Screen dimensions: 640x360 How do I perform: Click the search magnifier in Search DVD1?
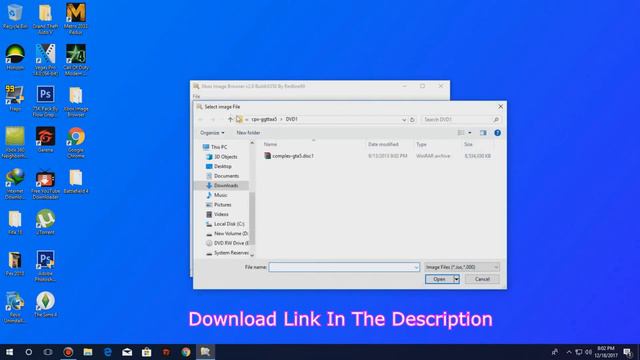496,120
